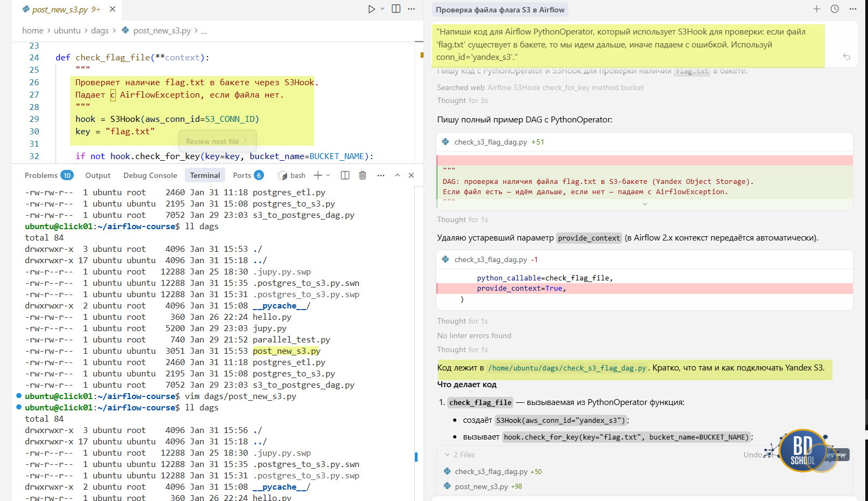Collapse the 2 Files changed list
The image size is (868, 501).
pyautogui.click(x=447, y=455)
